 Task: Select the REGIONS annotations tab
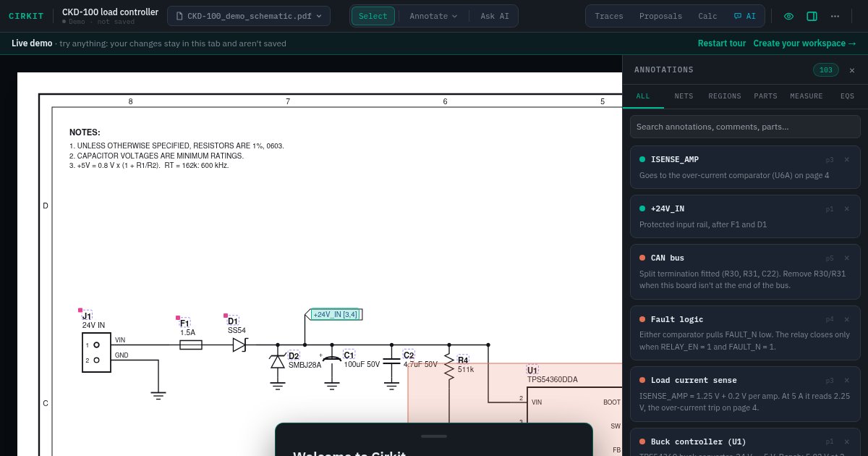coord(725,96)
